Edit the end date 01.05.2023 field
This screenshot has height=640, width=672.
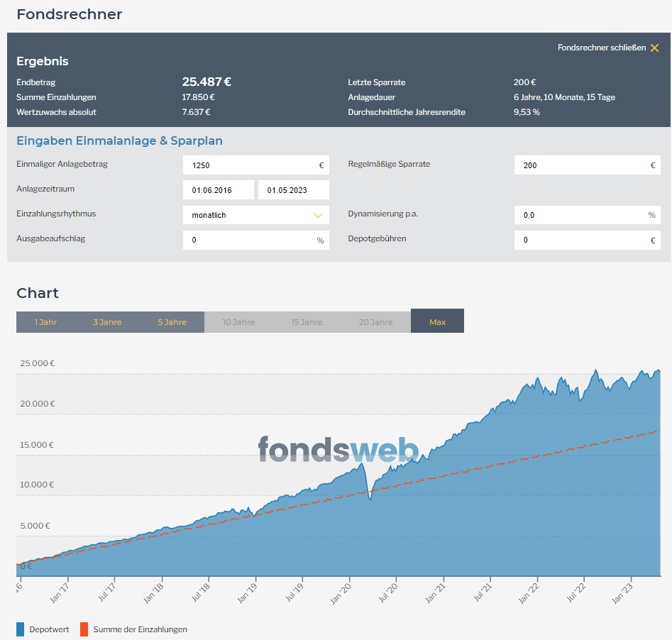click(294, 190)
